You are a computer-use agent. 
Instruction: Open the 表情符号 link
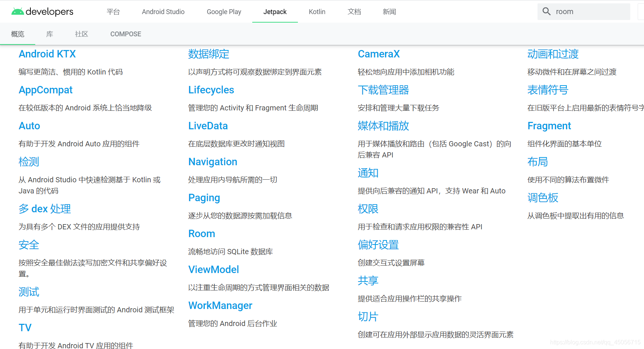click(548, 90)
